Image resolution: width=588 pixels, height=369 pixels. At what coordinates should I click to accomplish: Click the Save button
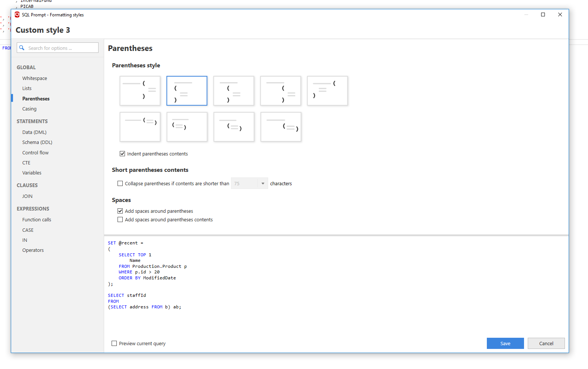coord(505,343)
